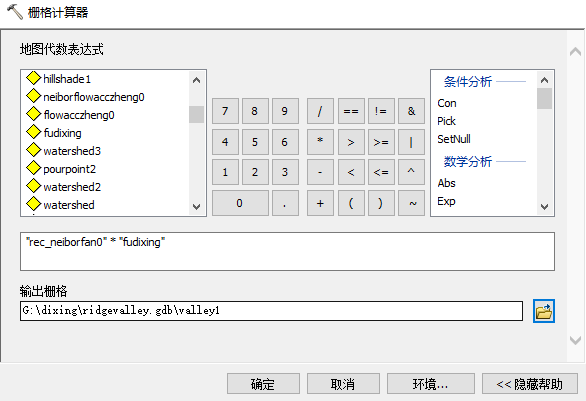Insert the multiplication operator *

(320, 142)
